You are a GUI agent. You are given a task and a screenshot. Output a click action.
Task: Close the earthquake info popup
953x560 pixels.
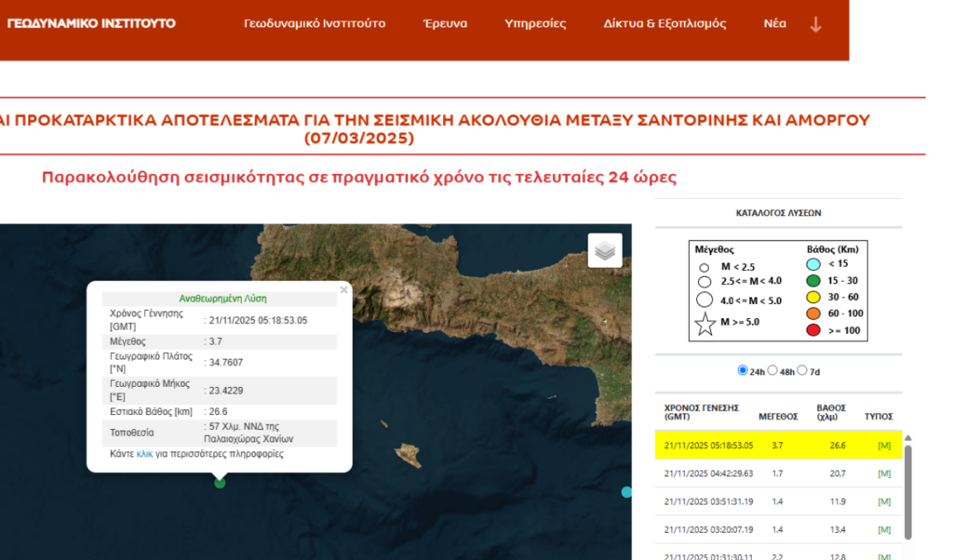click(343, 290)
